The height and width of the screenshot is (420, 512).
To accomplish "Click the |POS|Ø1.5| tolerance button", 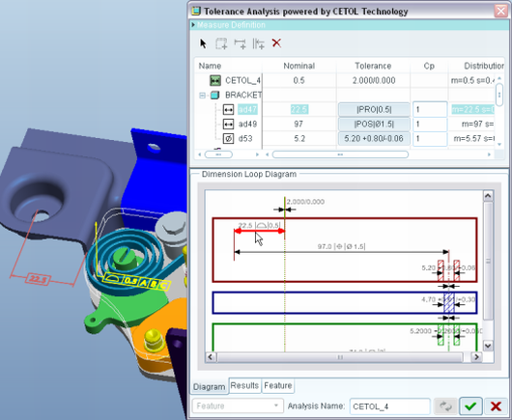I will [x=374, y=124].
